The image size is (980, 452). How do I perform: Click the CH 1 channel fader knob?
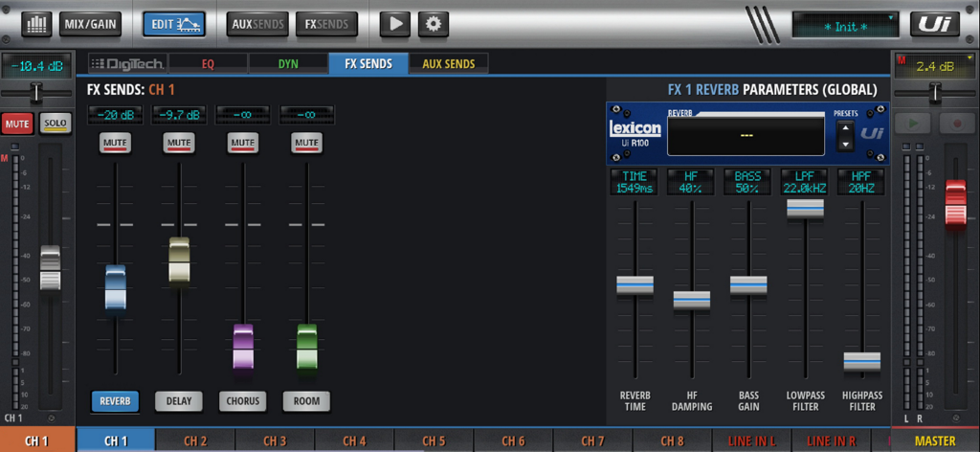pyautogui.click(x=51, y=267)
